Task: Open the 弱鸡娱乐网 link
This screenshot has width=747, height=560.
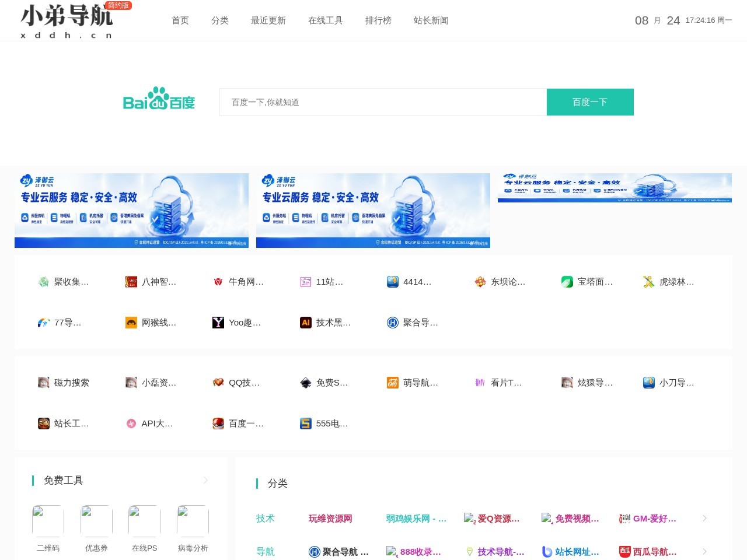Action: click(x=416, y=518)
